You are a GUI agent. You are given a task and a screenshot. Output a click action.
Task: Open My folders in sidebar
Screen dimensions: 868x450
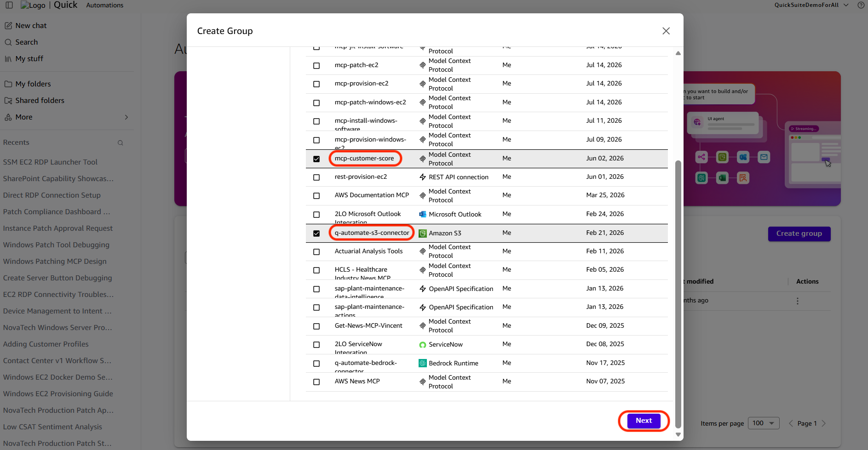tap(33, 84)
